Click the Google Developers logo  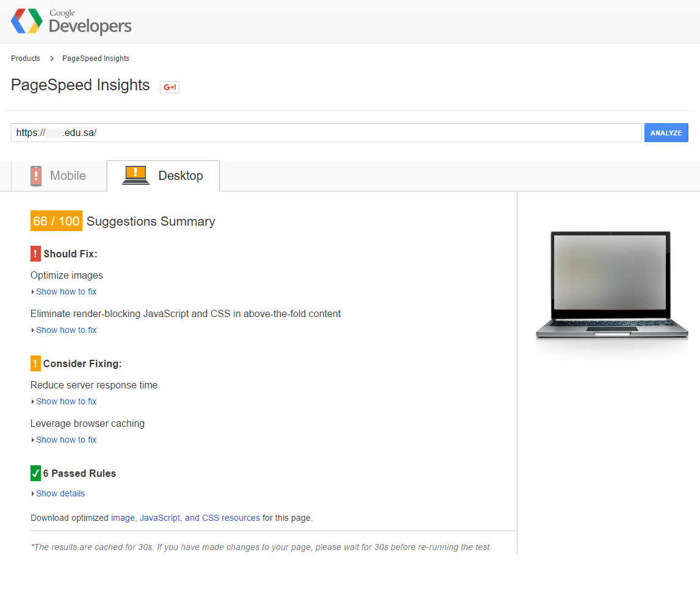pos(71,22)
